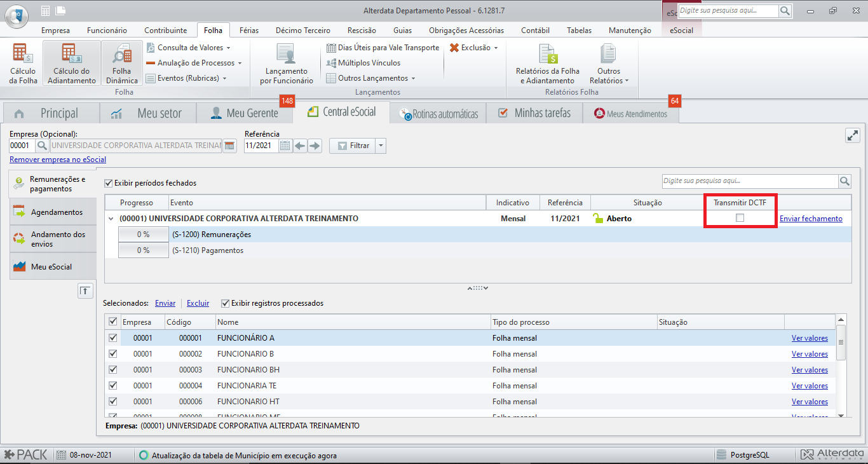The image size is (868, 464).
Task: Open Anulação de Processos dropdown
Action: [194, 63]
